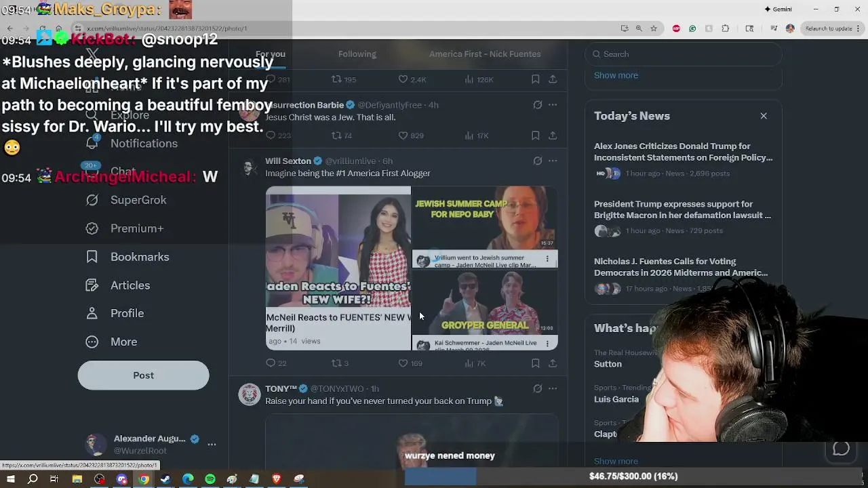Open Bookmarks in the X sidebar
The width and height of the screenshot is (868, 488).
[127, 257]
